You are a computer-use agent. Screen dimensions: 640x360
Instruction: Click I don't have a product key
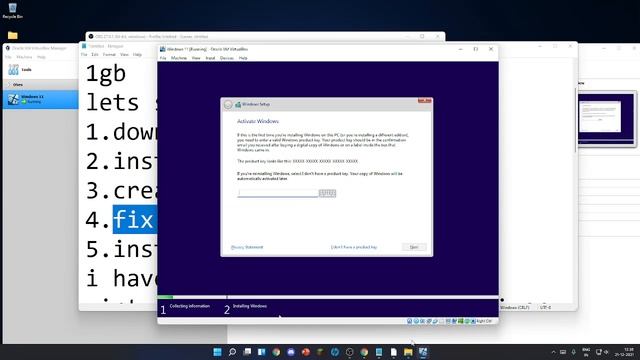click(x=354, y=247)
